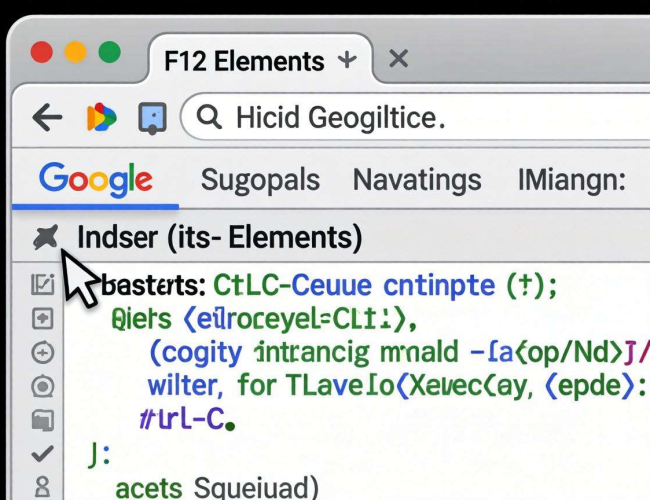Select the pin icon left of Indser header
Image resolution: width=650 pixels, height=500 pixels.
(x=46, y=237)
